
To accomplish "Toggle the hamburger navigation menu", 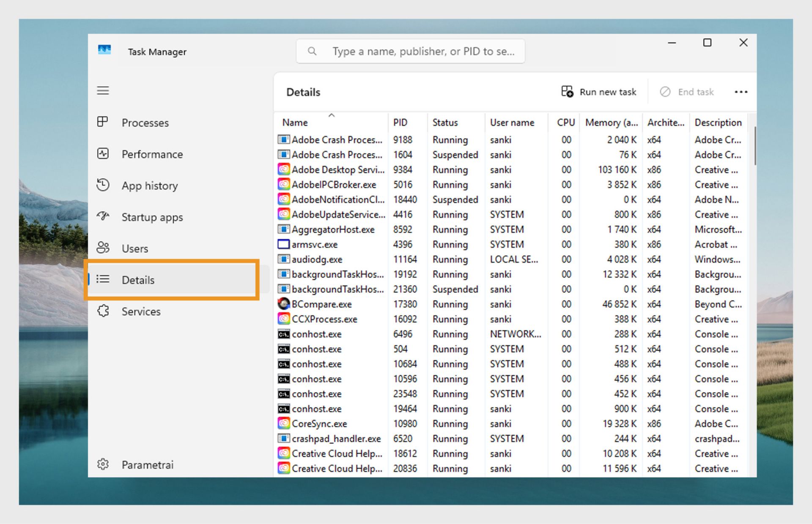I will [x=103, y=90].
